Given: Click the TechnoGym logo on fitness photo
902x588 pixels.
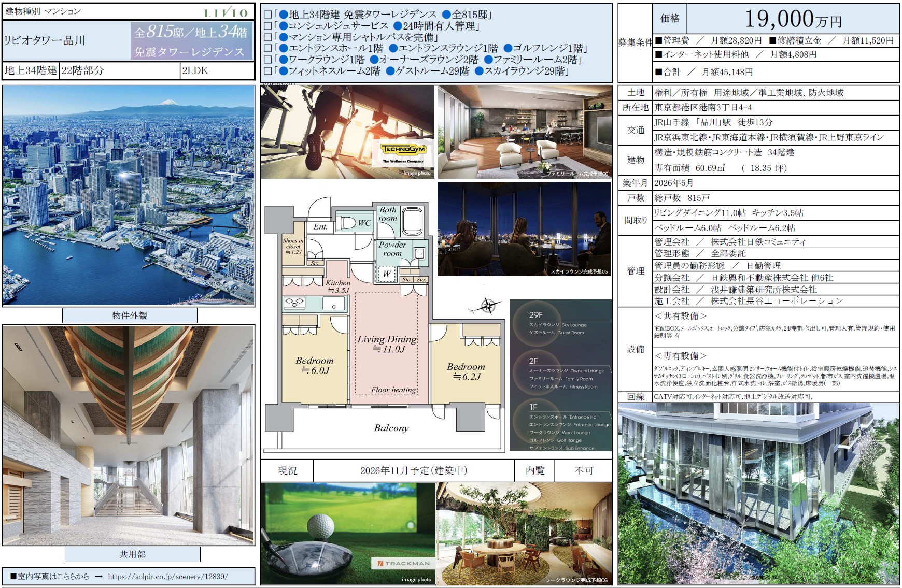Looking at the screenshot, I should point(403,149).
